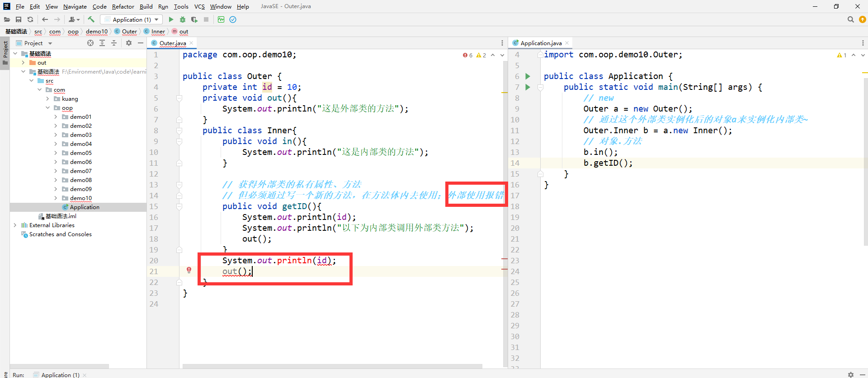This screenshot has width=868, height=378.
Task: Open the Run panel settings gear
Action: coord(851,375)
